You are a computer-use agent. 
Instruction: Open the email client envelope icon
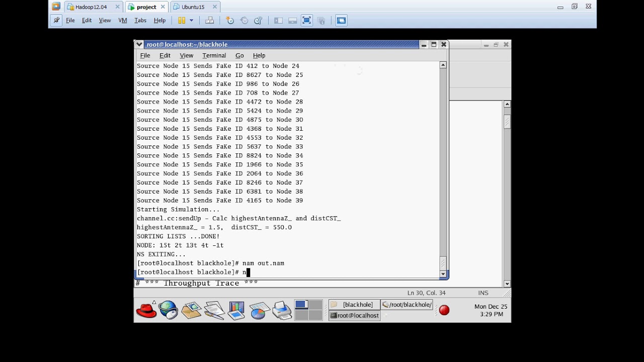point(191,310)
